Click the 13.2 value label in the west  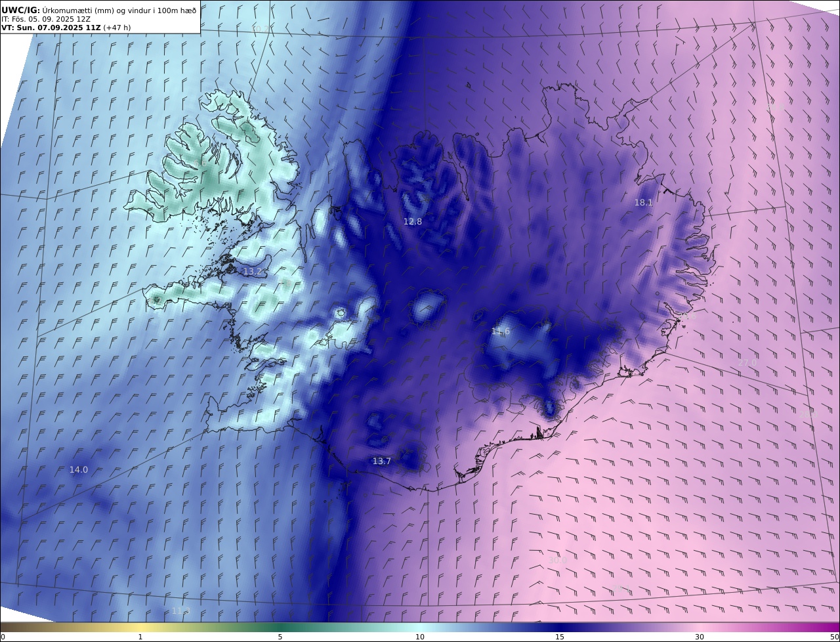(x=253, y=272)
